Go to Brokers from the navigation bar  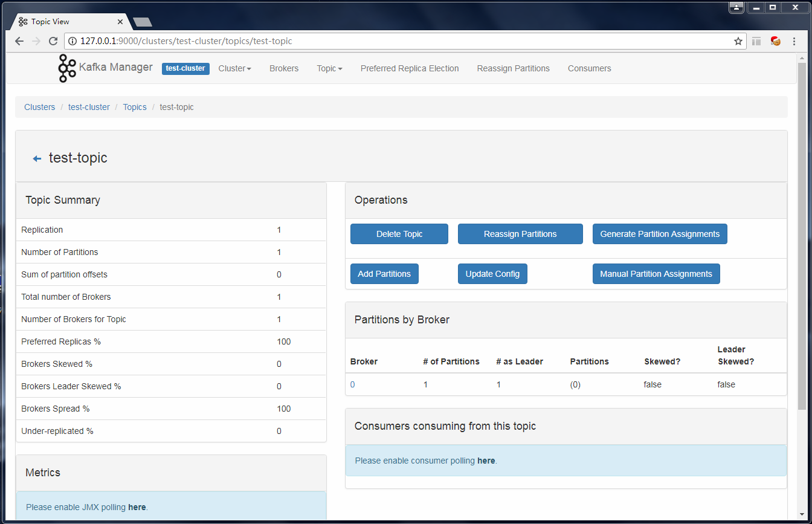283,68
